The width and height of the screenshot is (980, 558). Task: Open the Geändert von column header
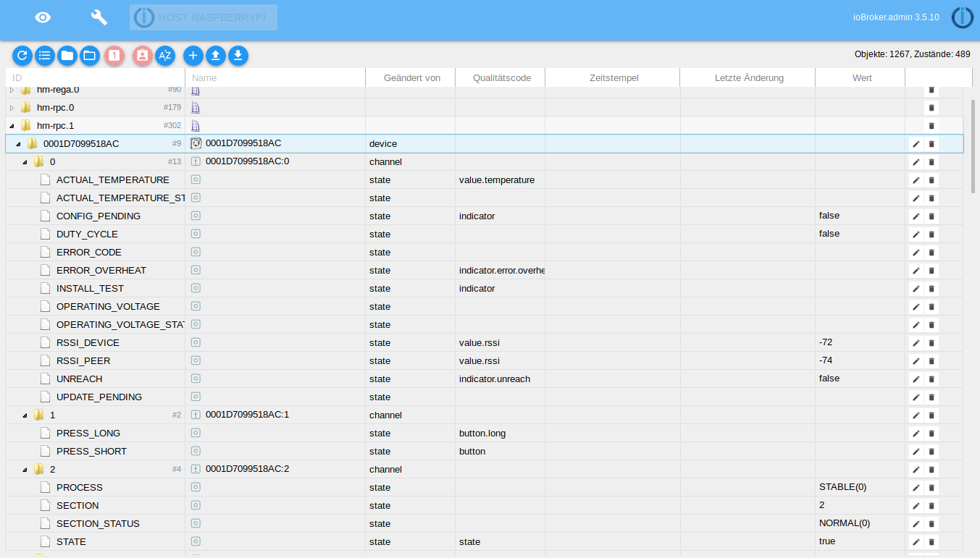[411, 77]
